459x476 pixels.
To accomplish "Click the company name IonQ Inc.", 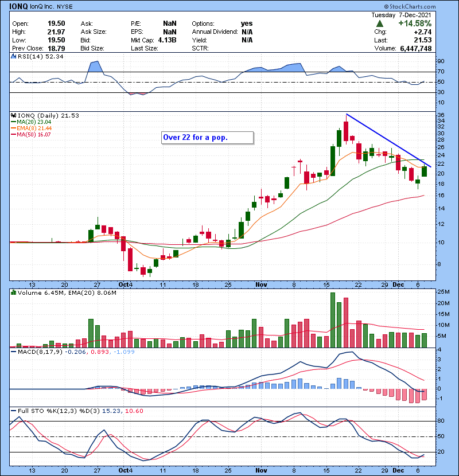I will [42, 7].
